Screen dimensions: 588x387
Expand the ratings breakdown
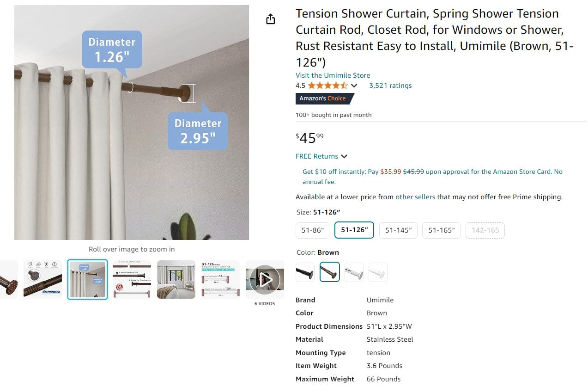354,85
